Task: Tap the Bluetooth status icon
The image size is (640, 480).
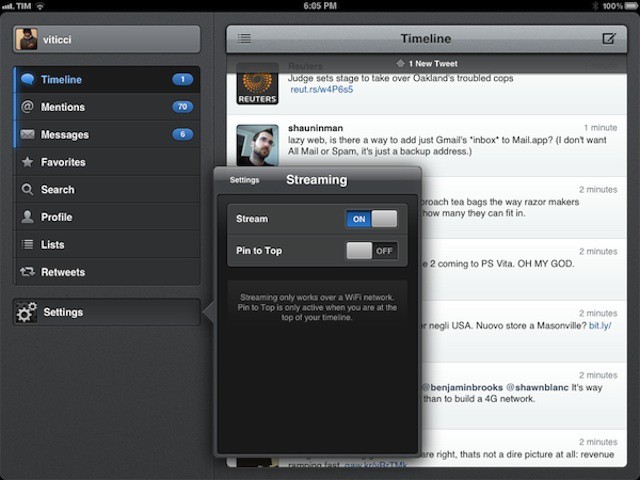Action: [595, 6]
